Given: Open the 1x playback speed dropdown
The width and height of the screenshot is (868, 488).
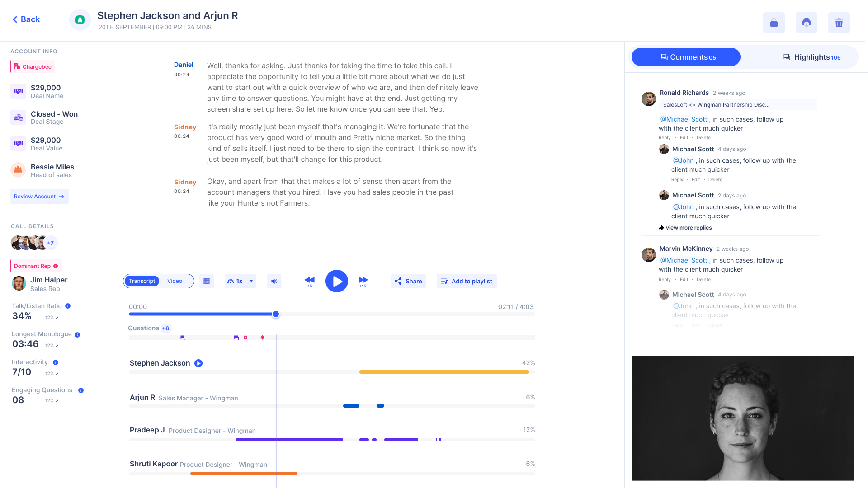Looking at the screenshot, I should coord(241,281).
